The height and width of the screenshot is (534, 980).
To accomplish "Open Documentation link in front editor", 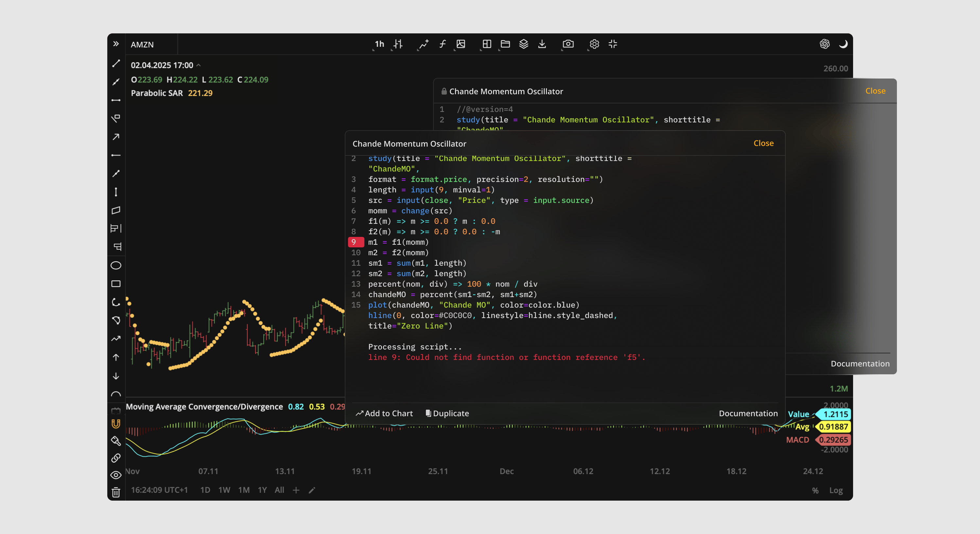I will [x=748, y=413].
